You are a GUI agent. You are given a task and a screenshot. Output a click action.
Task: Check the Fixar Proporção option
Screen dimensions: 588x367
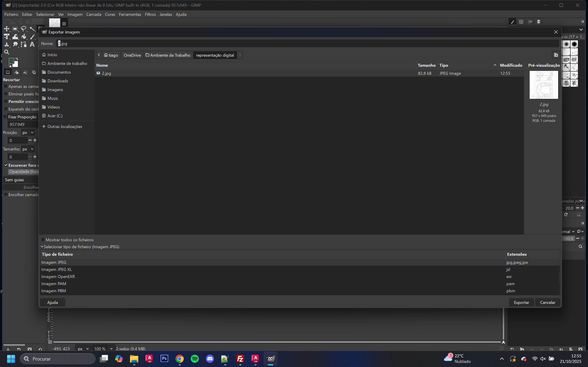(x=5, y=117)
